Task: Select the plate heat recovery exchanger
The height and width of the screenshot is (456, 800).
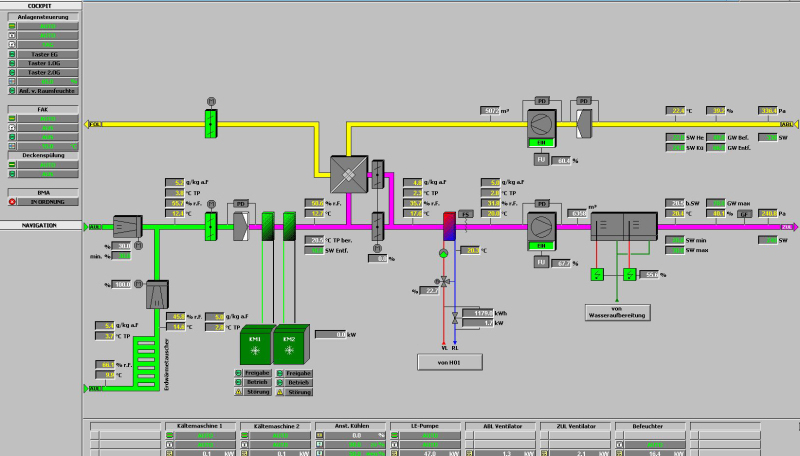Action: click(x=349, y=174)
